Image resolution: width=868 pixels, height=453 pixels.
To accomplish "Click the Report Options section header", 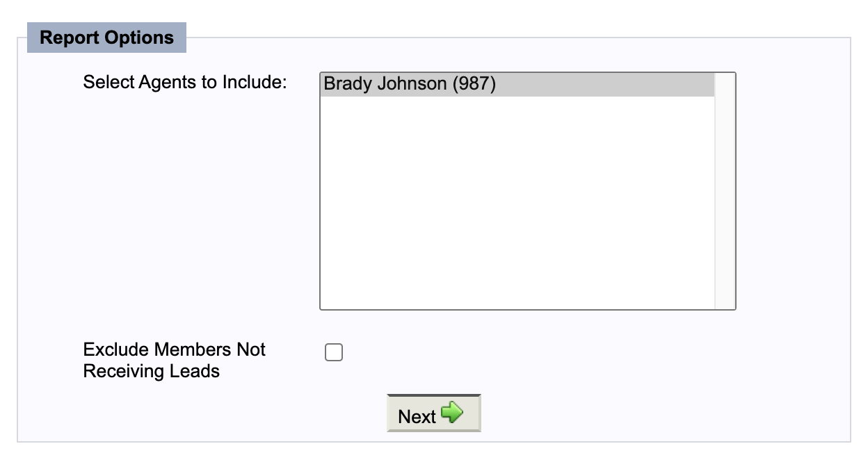I will tap(106, 38).
